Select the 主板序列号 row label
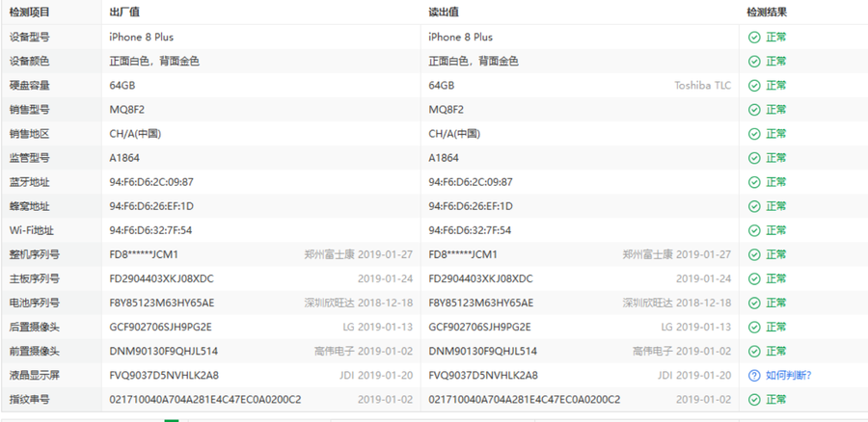 coord(35,278)
